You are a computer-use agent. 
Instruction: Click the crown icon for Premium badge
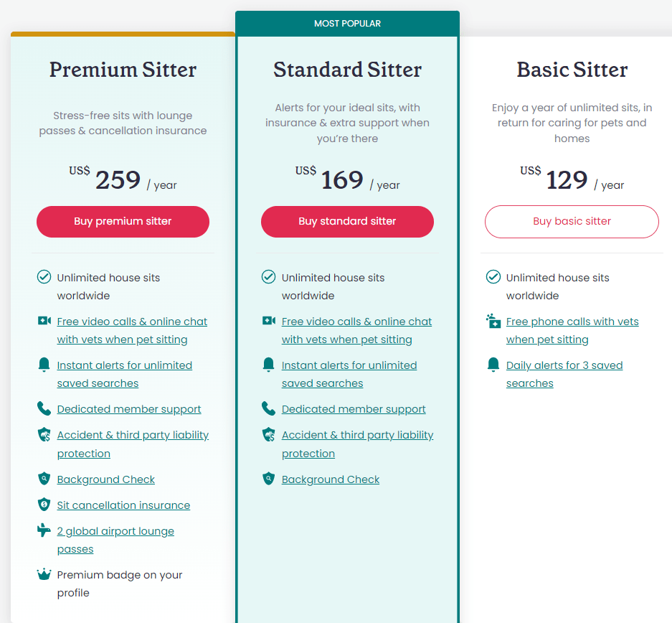point(44,574)
